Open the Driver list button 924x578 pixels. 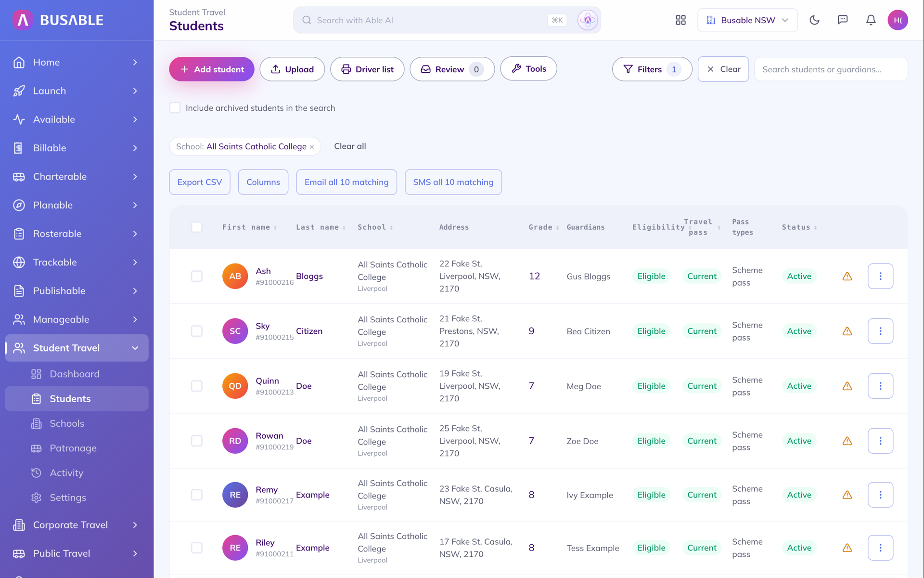[367, 69]
